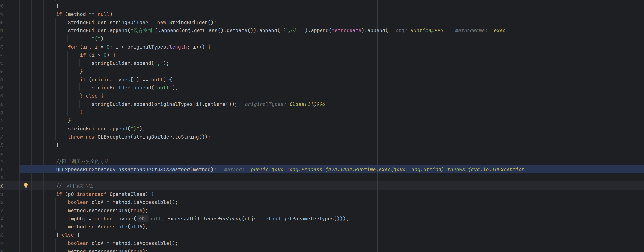This screenshot has width=644, height=252.
Task: Click the comment '// 调用静态方法'
Action: (x=75, y=186)
